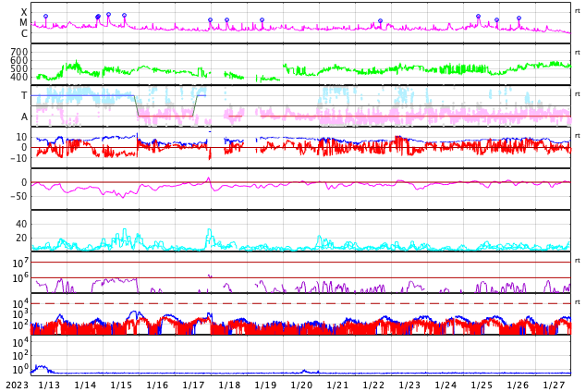The width and height of the screenshot is (586, 392).
Task: Click the '-10' axis value
Action: [18, 158]
